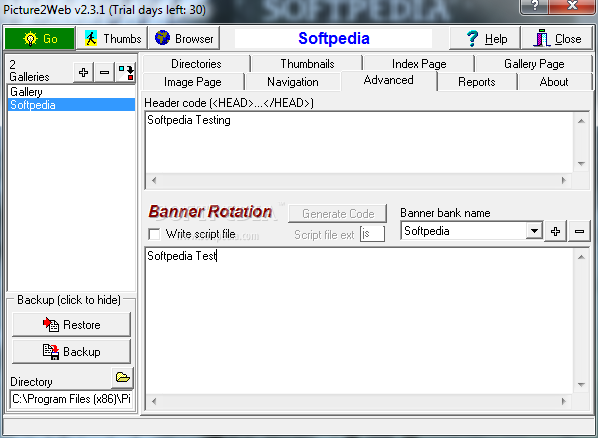Screen dimensions: 598x438
Task: Switch to the Navigation tab
Action: click(x=293, y=82)
